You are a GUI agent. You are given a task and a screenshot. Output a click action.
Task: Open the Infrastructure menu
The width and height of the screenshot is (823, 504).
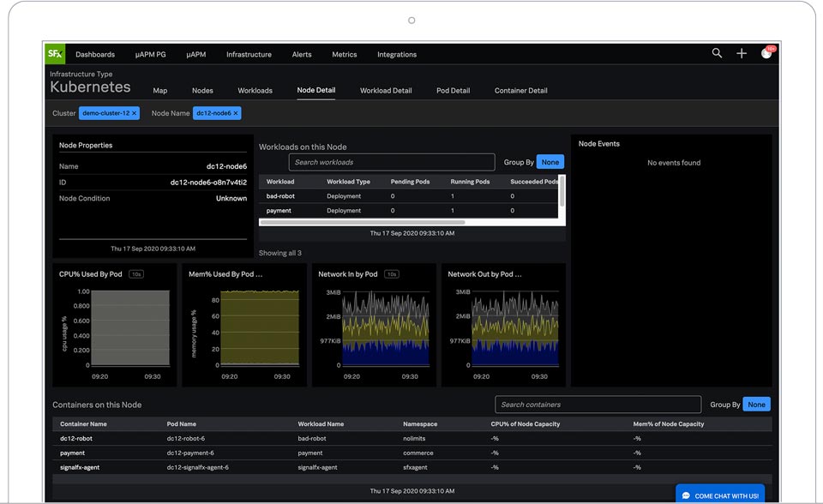pyautogui.click(x=249, y=55)
